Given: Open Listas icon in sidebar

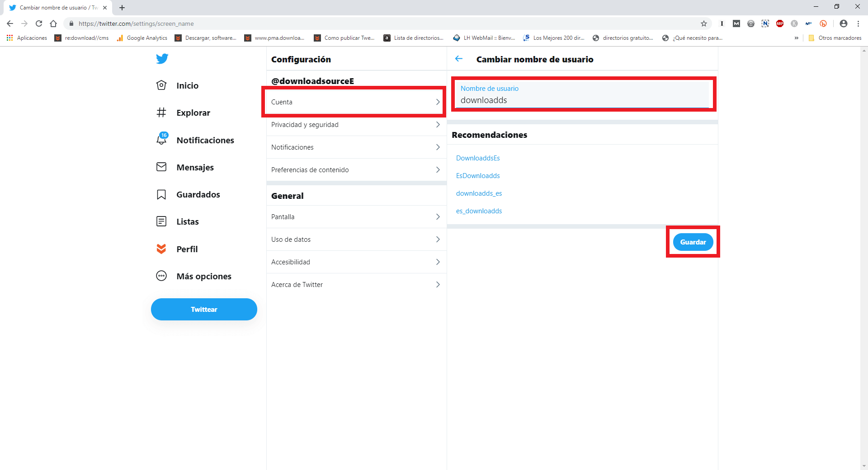Looking at the screenshot, I should [x=161, y=221].
